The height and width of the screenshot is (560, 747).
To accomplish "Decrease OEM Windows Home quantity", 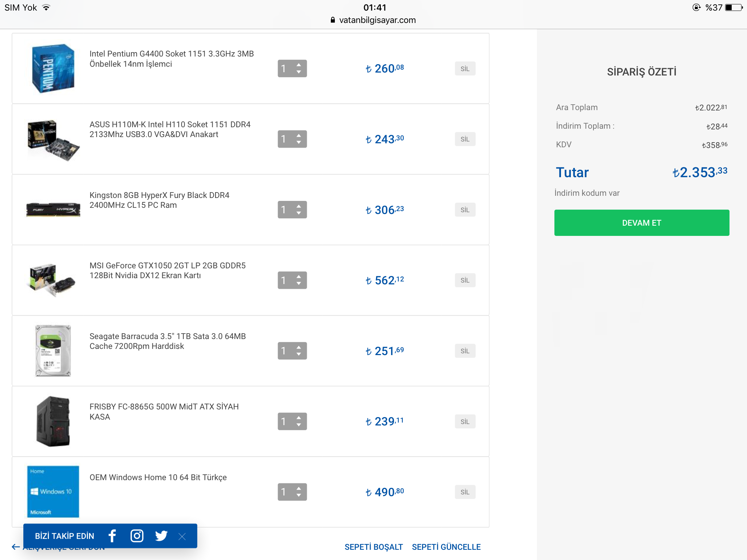I will (299, 495).
